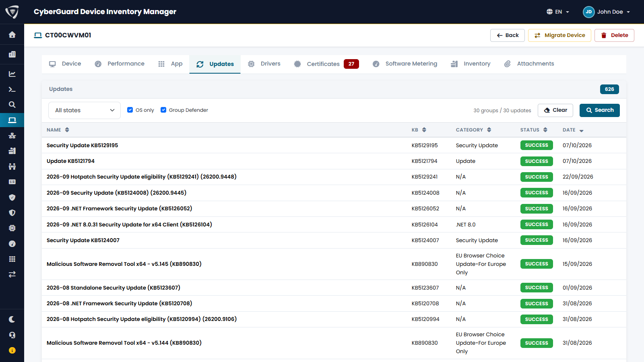Sort table by DATE column

[573, 130]
